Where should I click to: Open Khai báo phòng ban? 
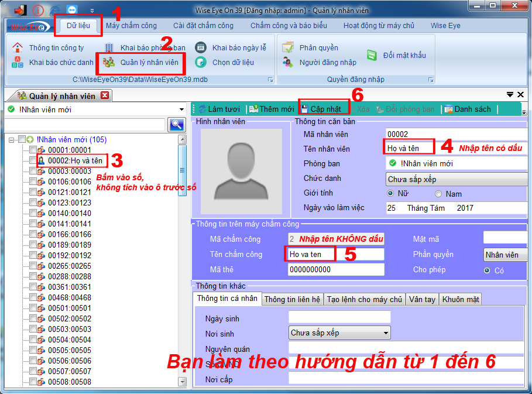point(145,48)
